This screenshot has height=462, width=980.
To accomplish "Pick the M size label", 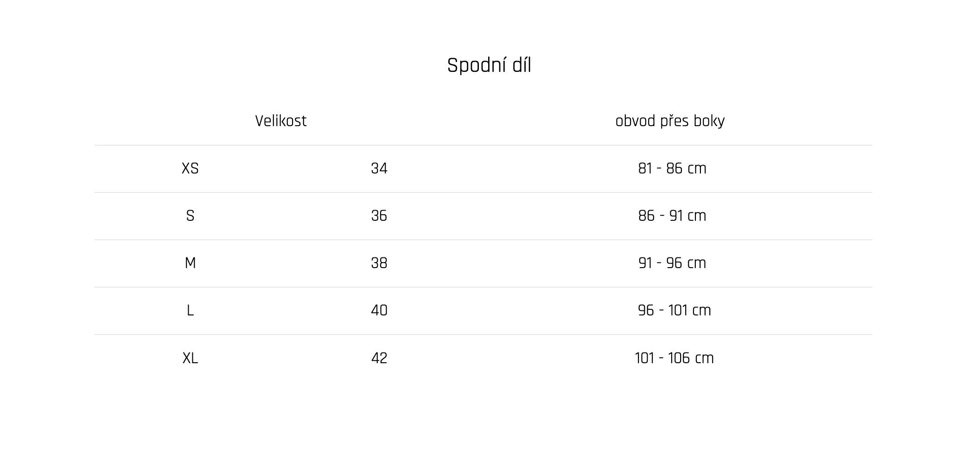I will tap(190, 263).
